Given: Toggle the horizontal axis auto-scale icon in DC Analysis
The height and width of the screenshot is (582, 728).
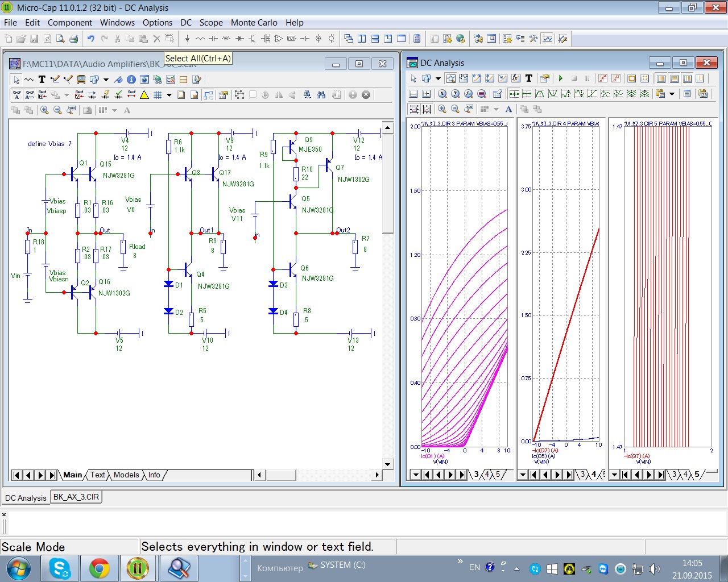Looking at the screenshot, I should 414,109.
